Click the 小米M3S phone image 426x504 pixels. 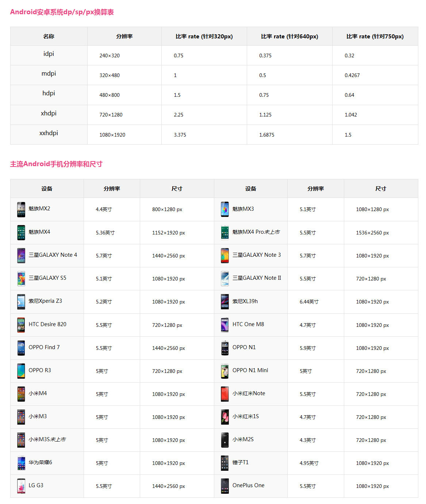(x=21, y=440)
